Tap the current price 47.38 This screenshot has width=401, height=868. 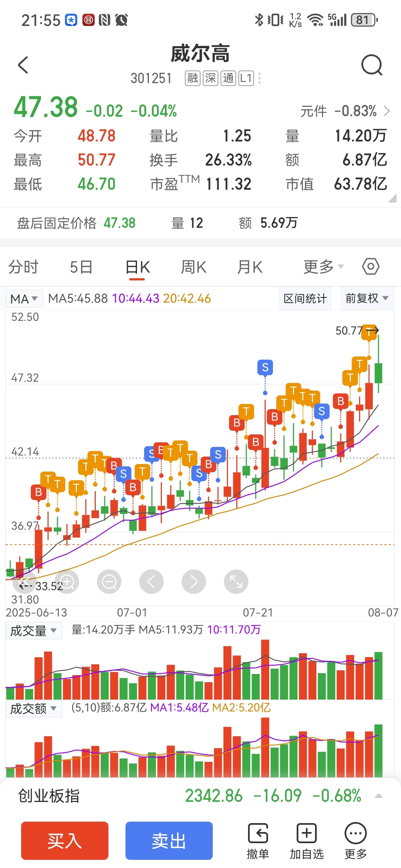[46, 107]
